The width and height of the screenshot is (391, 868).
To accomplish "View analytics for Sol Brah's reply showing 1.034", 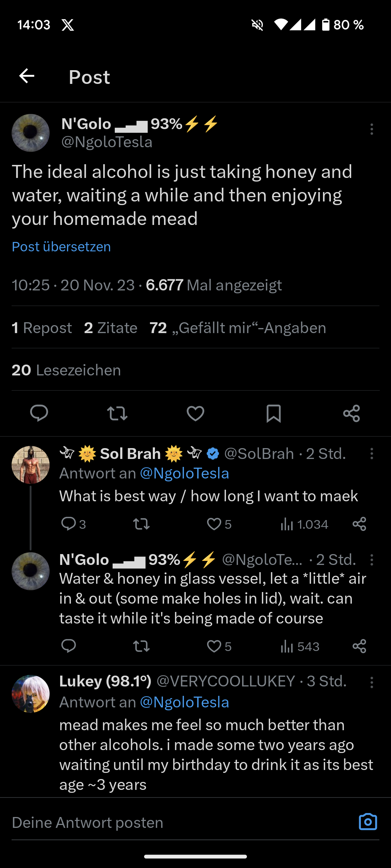I will 304,524.
